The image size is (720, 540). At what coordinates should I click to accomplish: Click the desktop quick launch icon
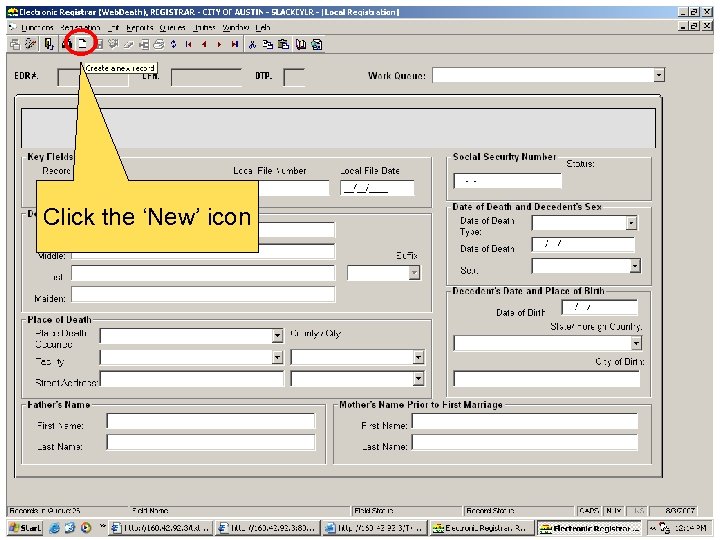pyautogui.click(x=70, y=528)
